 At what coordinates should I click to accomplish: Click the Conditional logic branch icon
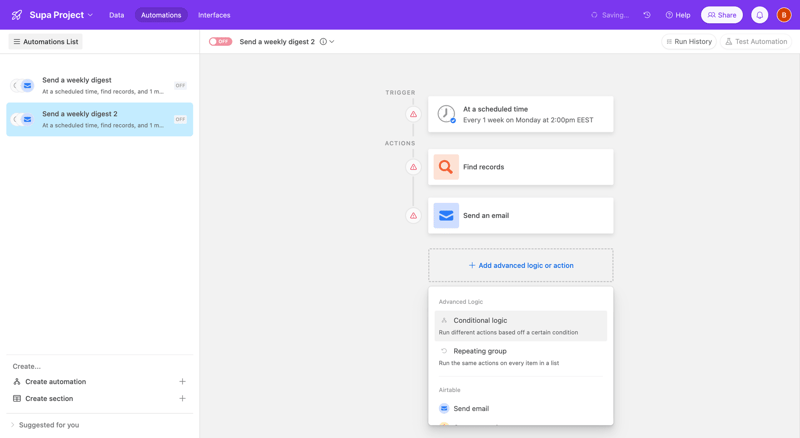tap(444, 321)
